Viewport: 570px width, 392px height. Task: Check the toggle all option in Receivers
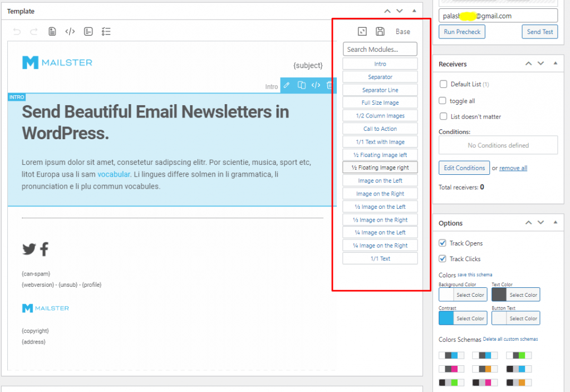tap(444, 100)
